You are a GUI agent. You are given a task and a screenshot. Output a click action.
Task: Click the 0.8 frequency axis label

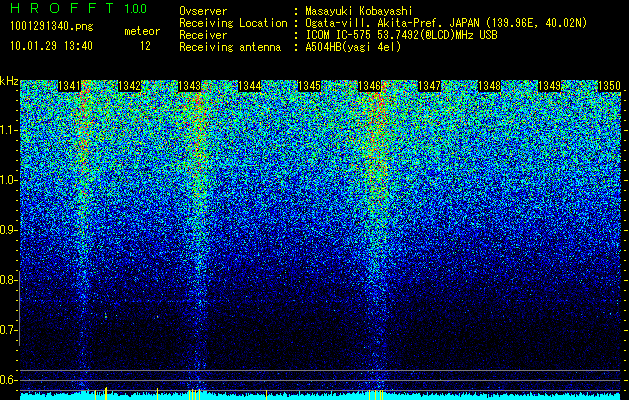tap(9, 280)
